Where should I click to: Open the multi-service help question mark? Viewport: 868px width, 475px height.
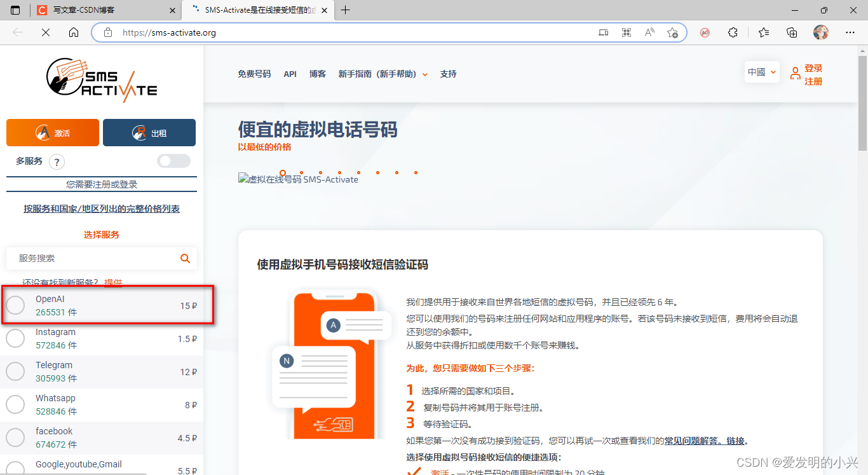tap(57, 162)
